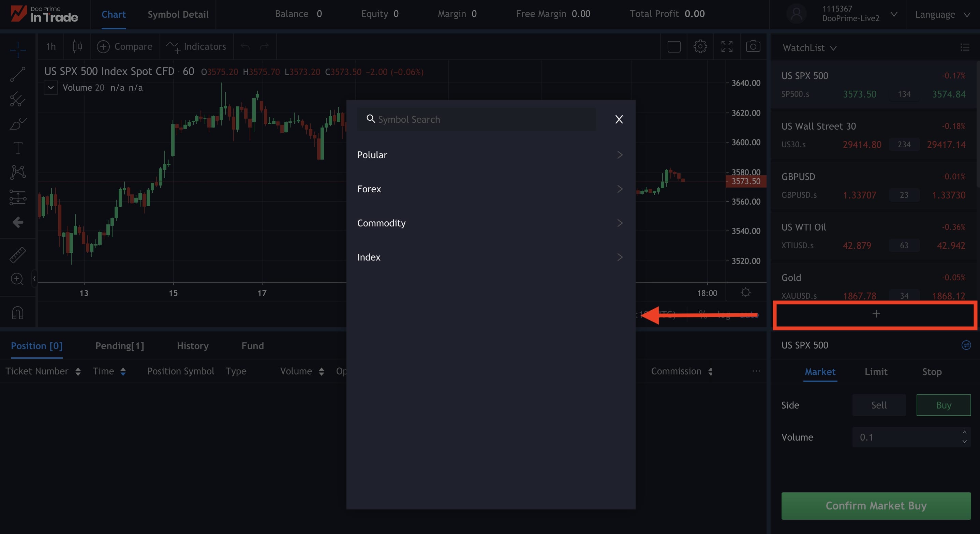Expand the Polular category
This screenshot has height=534, width=980.
[x=490, y=155]
